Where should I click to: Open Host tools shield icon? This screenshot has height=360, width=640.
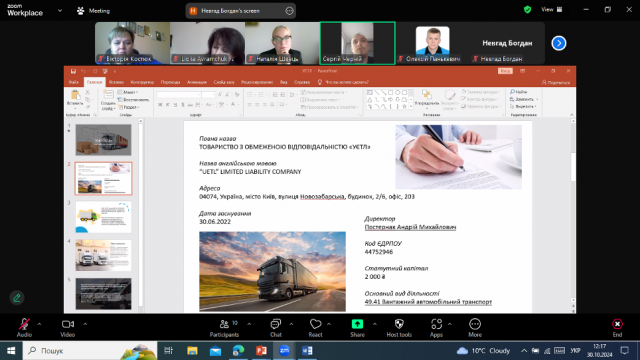click(x=399, y=328)
